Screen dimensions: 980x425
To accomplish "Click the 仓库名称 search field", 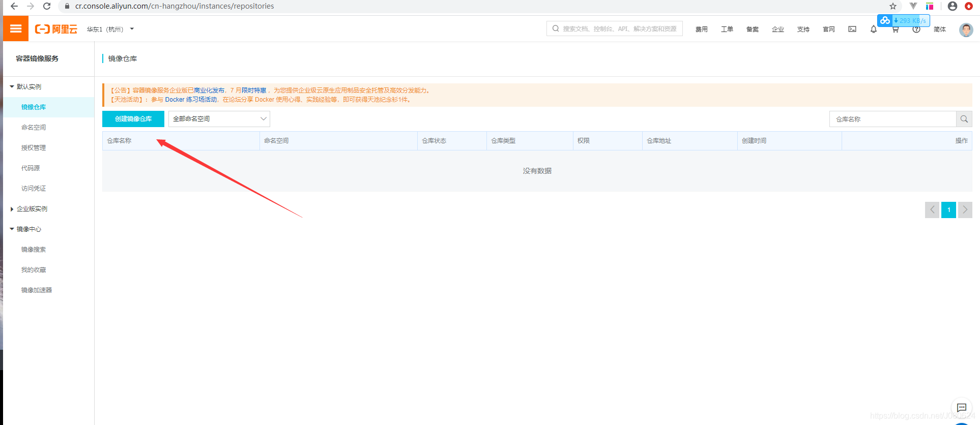I will (x=893, y=119).
